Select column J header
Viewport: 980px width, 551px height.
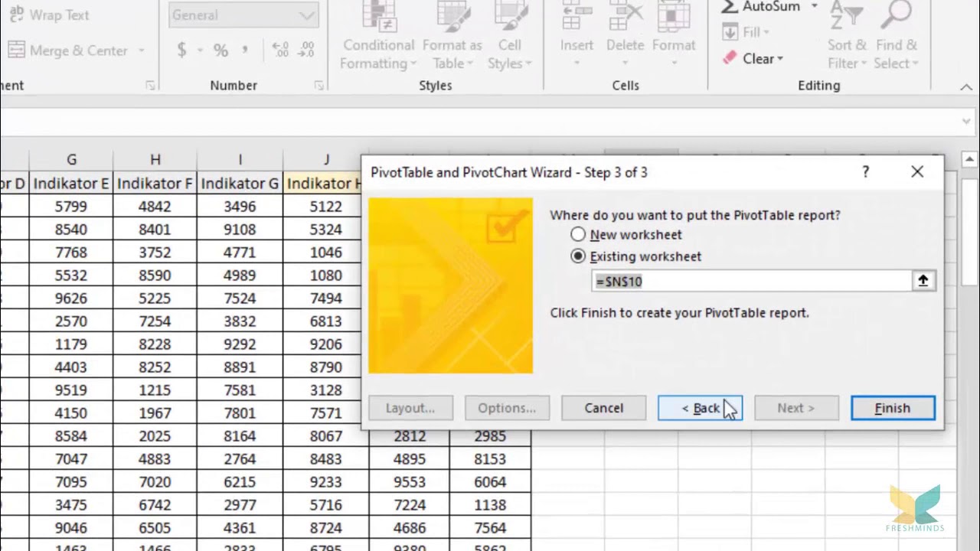pos(326,159)
